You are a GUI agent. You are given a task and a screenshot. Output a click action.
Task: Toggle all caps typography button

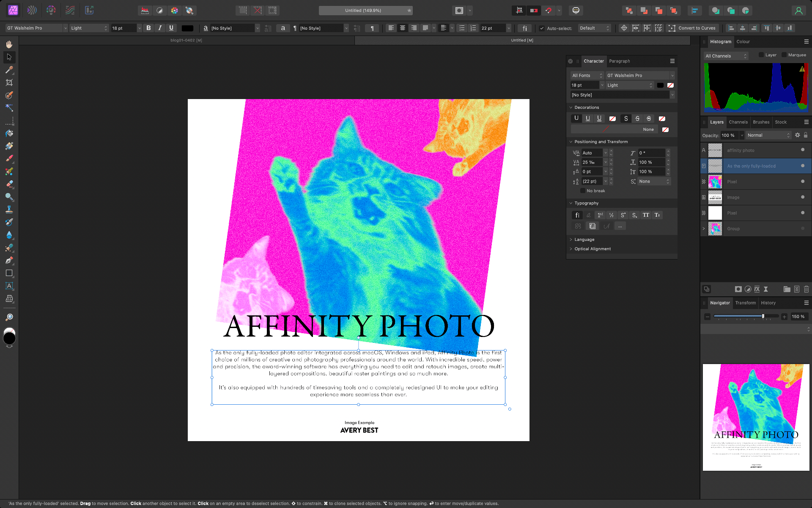(646, 215)
